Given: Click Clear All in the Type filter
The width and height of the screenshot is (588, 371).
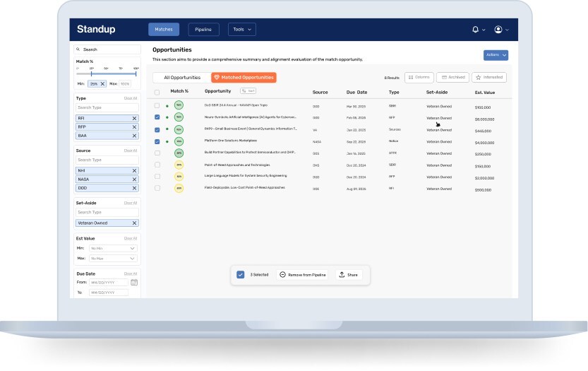Looking at the screenshot, I should pos(131,98).
